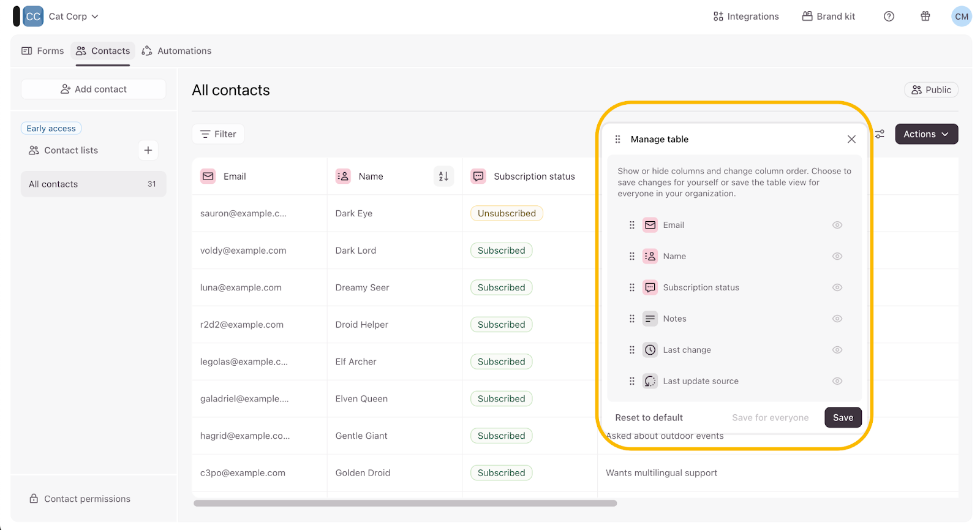Open the Filter options

tap(218, 134)
